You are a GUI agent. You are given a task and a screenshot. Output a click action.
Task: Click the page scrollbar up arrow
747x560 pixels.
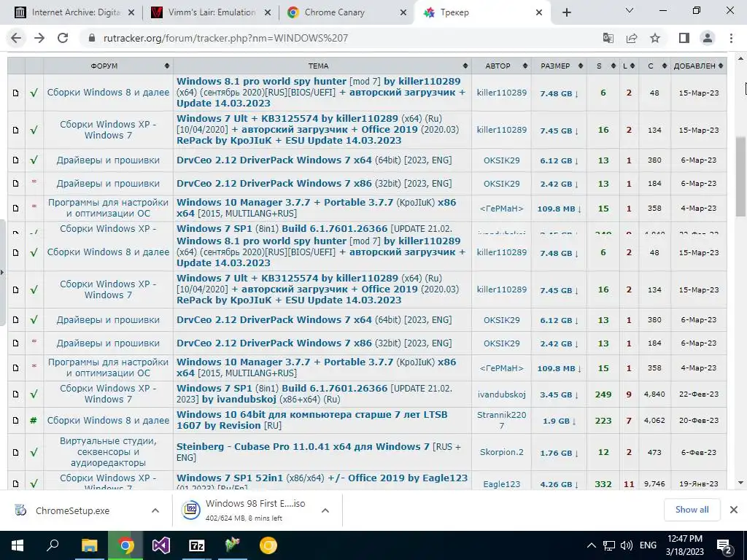point(741,58)
